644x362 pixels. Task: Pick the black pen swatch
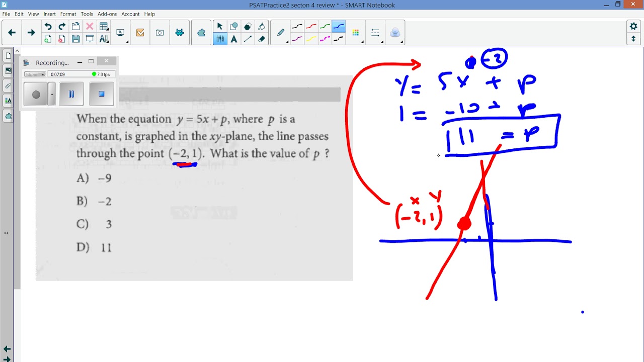[297, 27]
